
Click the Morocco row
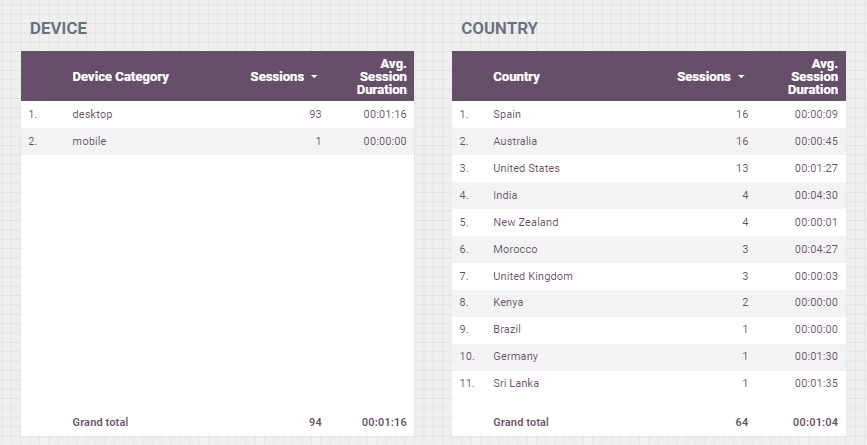[x=649, y=249]
